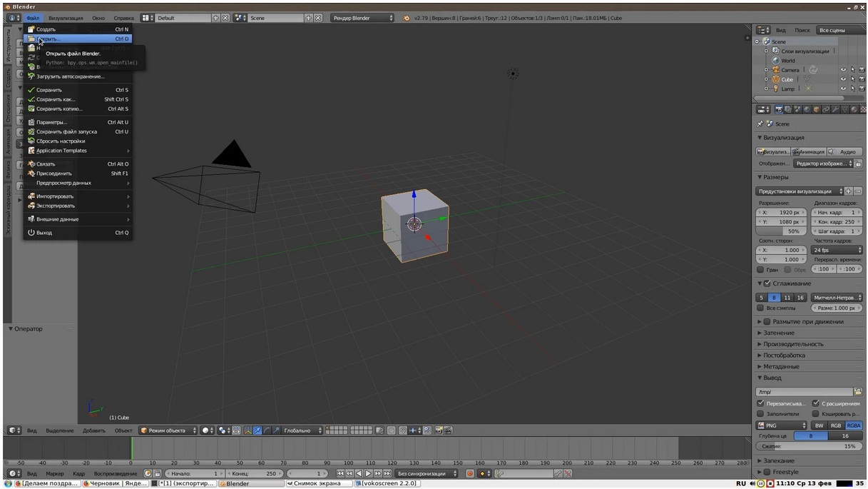Screen dimensions: 868x489
Task: Open the Режим объекта mode dropdown
Action: click(x=168, y=430)
